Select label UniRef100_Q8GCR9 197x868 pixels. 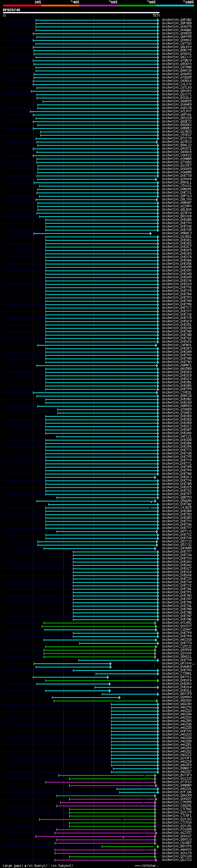pos(176,796)
